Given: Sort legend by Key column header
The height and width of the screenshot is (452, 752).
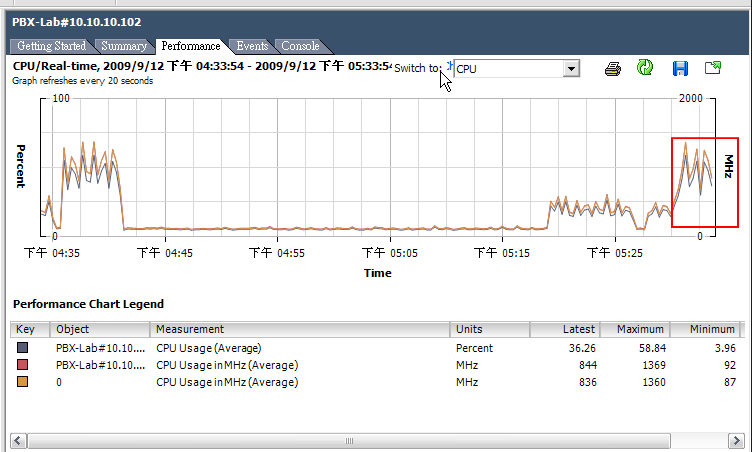Looking at the screenshot, I should coord(30,329).
